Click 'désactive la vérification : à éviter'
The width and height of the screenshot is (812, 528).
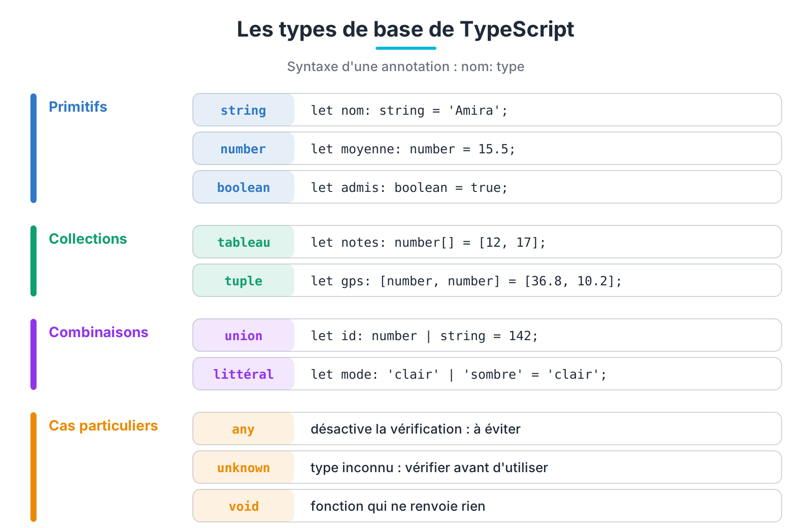pyautogui.click(x=416, y=429)
